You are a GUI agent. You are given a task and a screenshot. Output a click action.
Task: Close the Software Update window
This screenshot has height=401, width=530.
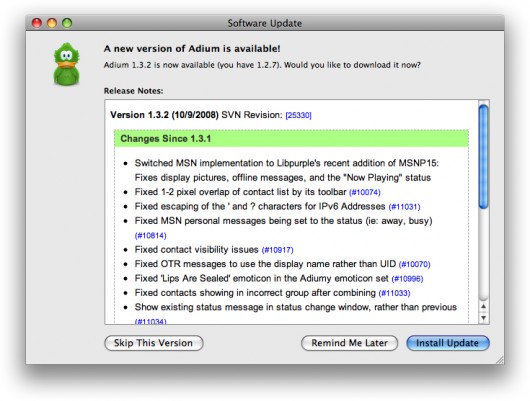[37, 23]
